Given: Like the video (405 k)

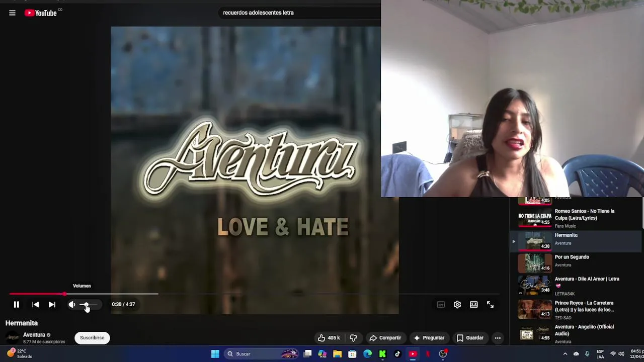Looking at the screenshot, I should point(329,338).
